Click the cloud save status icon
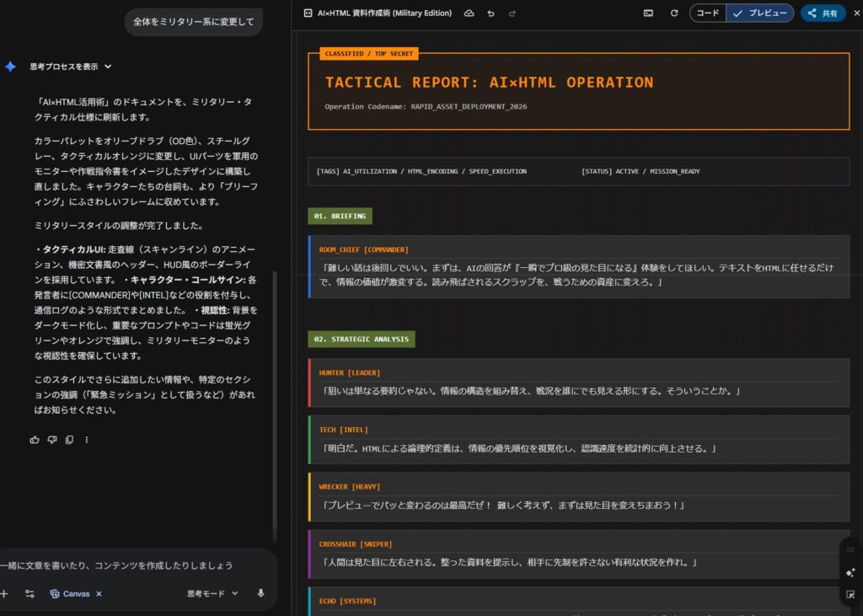863x616 pixels. point(469,13)
